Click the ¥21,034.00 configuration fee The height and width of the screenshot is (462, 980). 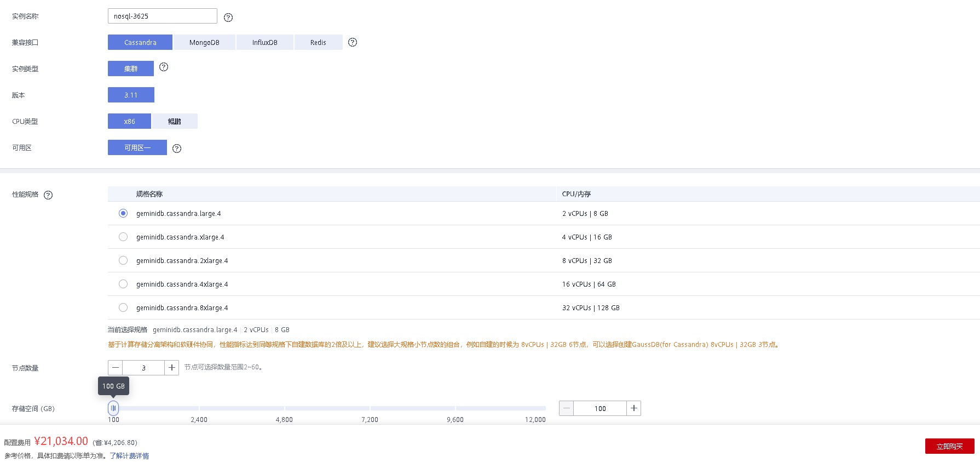click(x=61, y=441)
